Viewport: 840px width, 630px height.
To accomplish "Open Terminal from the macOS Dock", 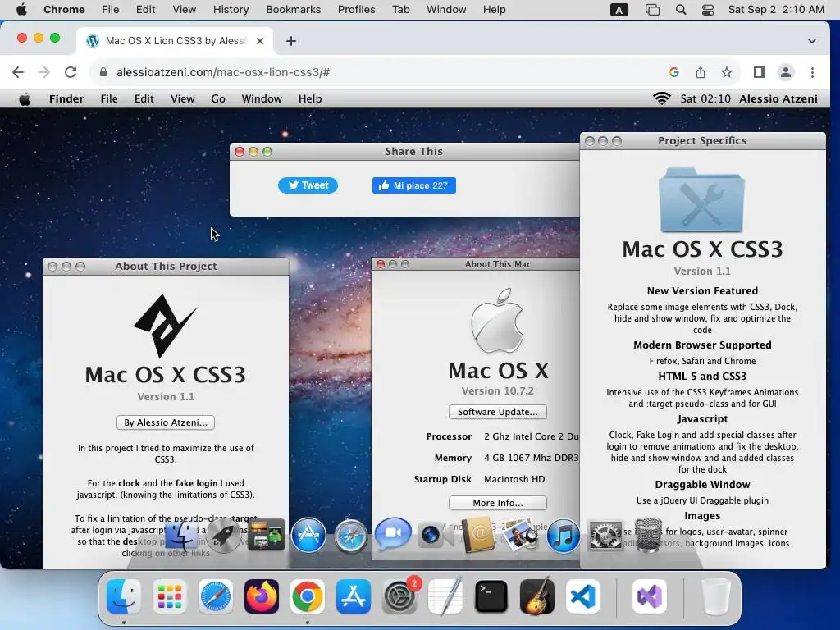I will click(x=491, y=596).
